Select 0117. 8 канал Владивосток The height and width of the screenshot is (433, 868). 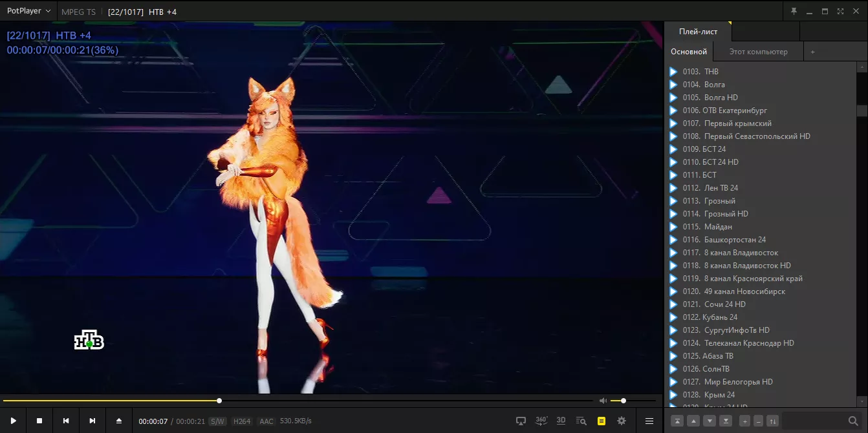pyautogui.click(x=760, y=253)
